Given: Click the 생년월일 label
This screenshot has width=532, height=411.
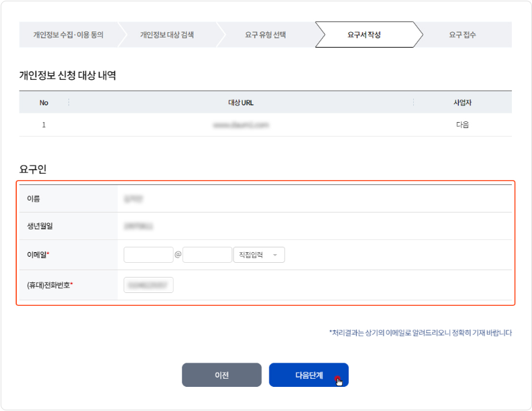Looking at the screenshot, I should click(x=40, y=226).
